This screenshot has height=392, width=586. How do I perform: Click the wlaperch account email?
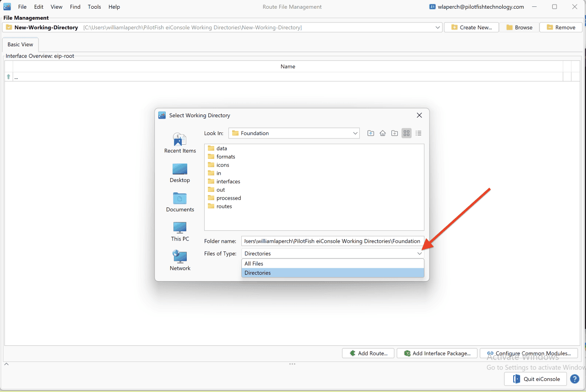point(481,7)
